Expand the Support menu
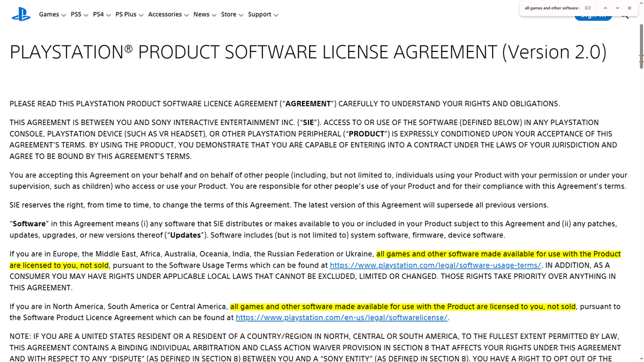 (x=263, y=14)
